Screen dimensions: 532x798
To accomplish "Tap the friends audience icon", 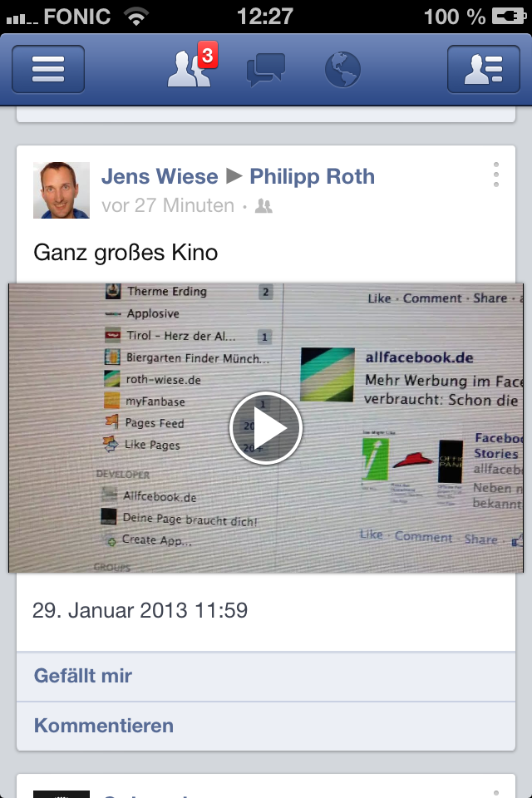I will point(264,206).
